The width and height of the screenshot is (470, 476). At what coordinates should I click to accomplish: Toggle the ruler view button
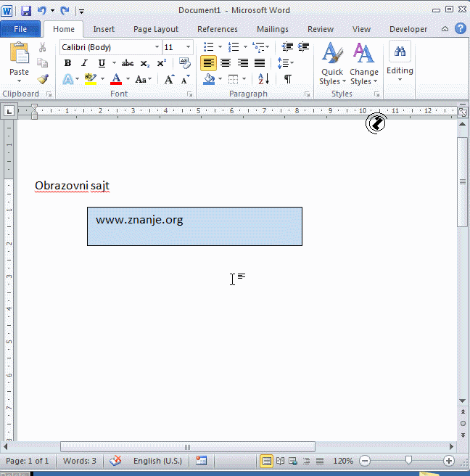463,112
